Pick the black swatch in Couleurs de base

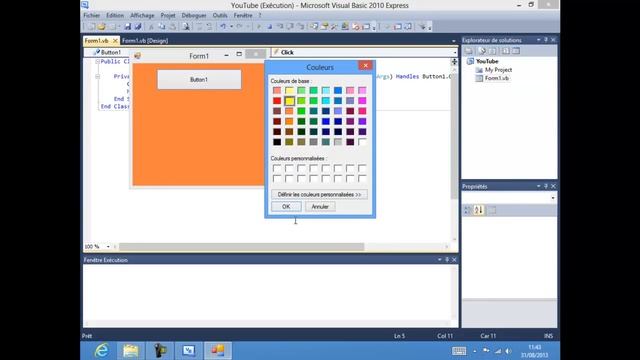pyautogui.click(x=277, y=142)
